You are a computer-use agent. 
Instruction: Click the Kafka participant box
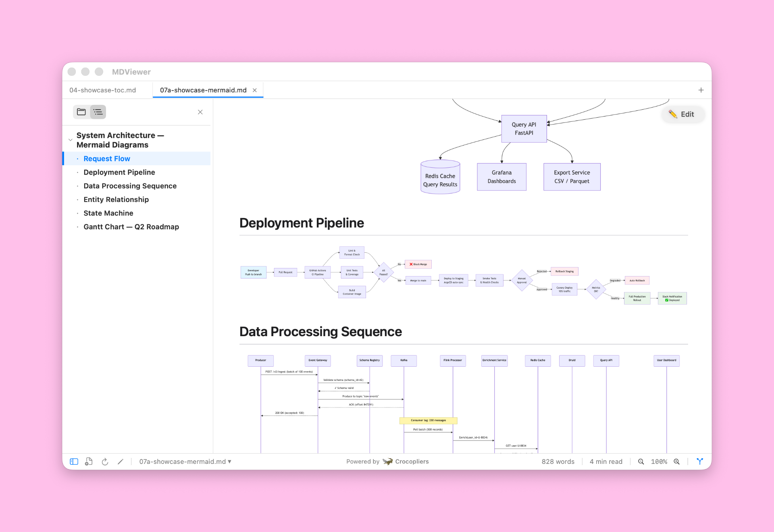404,360
